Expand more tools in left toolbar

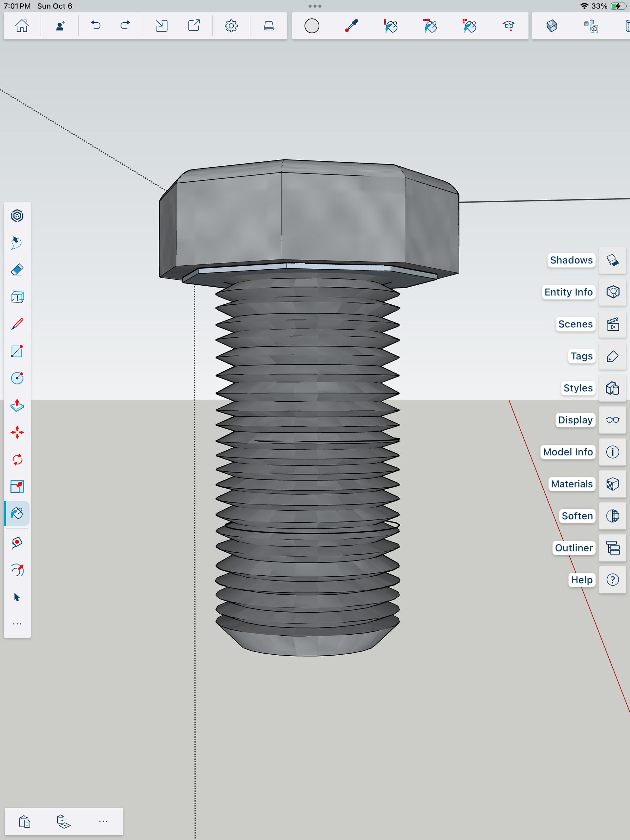[x=17, y=624]
